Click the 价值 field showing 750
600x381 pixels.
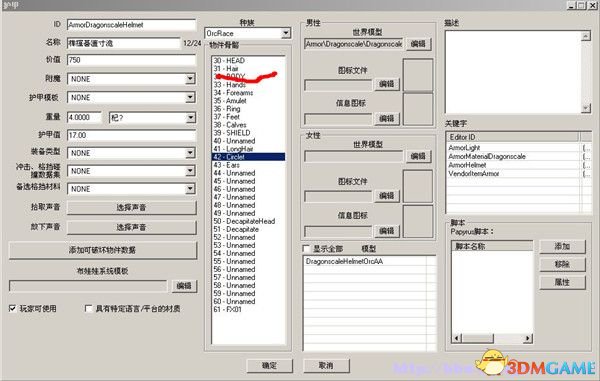pyautogui.click(x=131, y=60)
